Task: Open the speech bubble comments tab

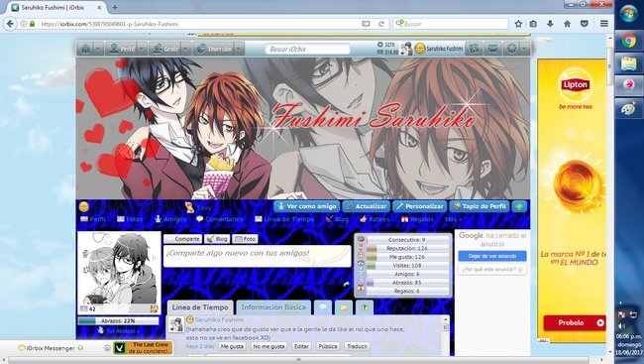Action: pyautogui.click(x=323, y=307)
